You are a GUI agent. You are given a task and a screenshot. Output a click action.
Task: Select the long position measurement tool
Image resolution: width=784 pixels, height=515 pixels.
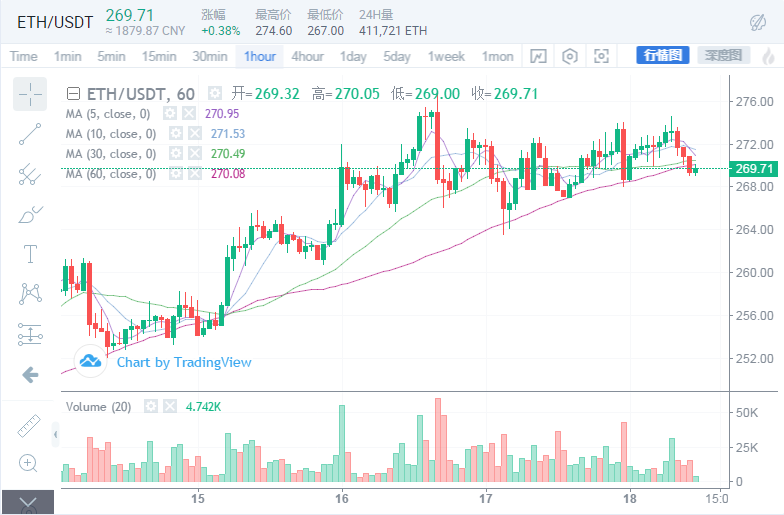30,334
